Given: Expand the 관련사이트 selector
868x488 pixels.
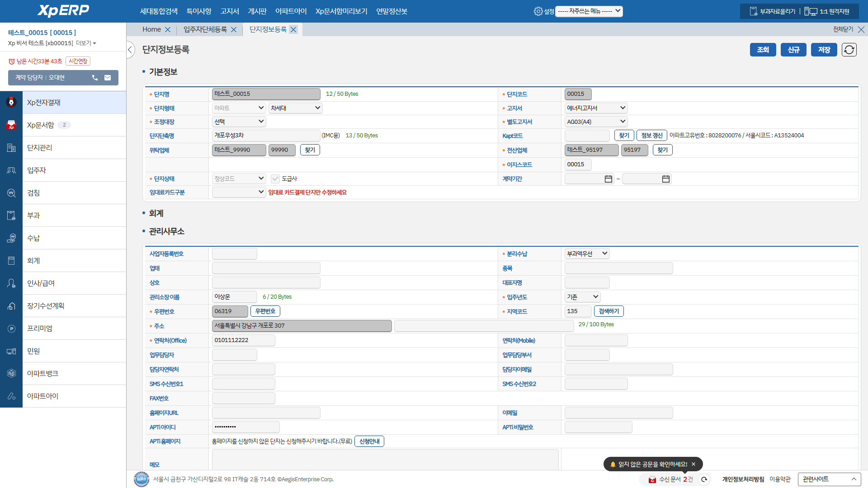Looking at the screenshot, I should click(x=829, y=479).
